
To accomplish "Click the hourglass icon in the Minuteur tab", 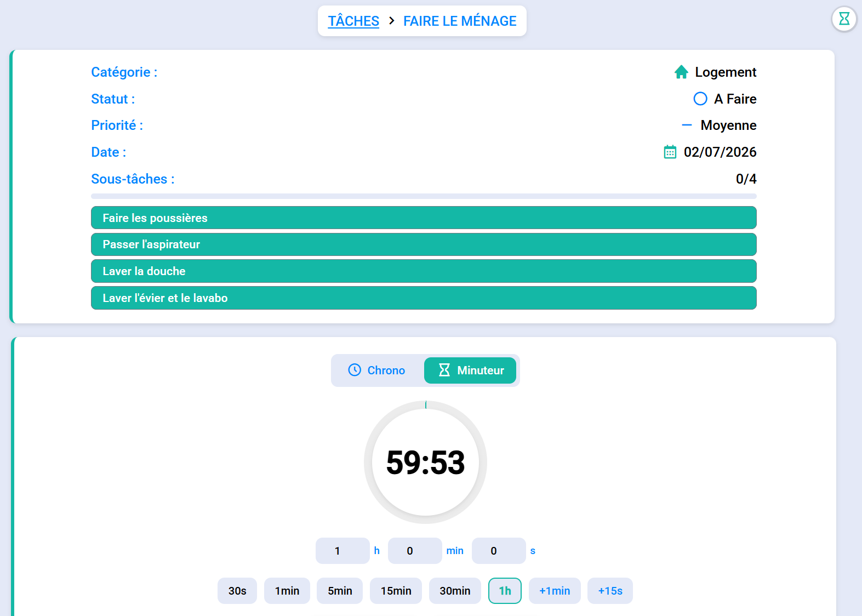I will point(444,370).
